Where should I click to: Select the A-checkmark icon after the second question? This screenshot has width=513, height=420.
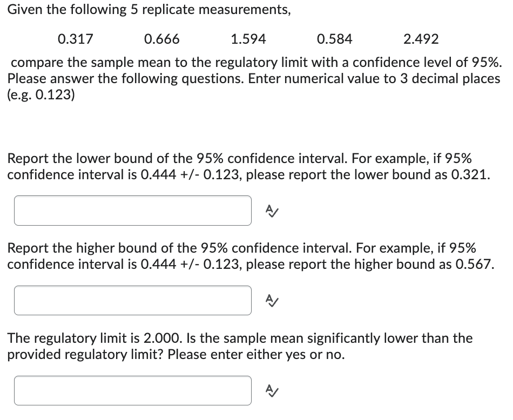272,301
